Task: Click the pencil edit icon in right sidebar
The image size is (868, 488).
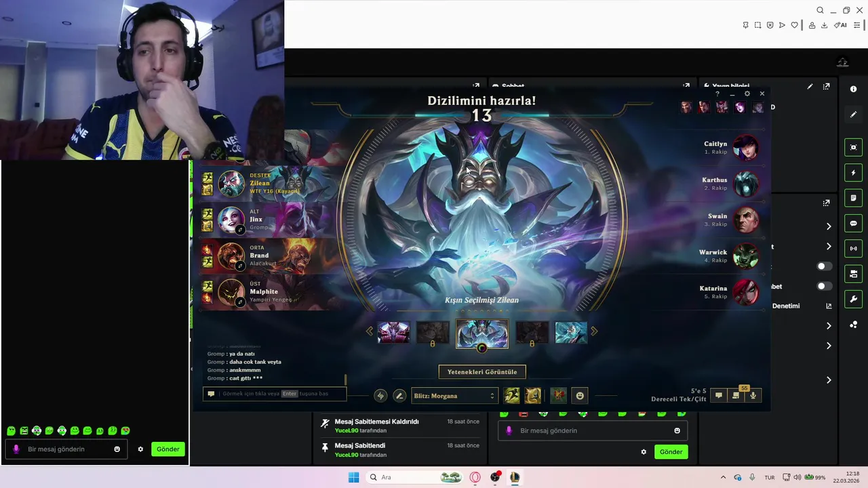Action: point(853,115)
